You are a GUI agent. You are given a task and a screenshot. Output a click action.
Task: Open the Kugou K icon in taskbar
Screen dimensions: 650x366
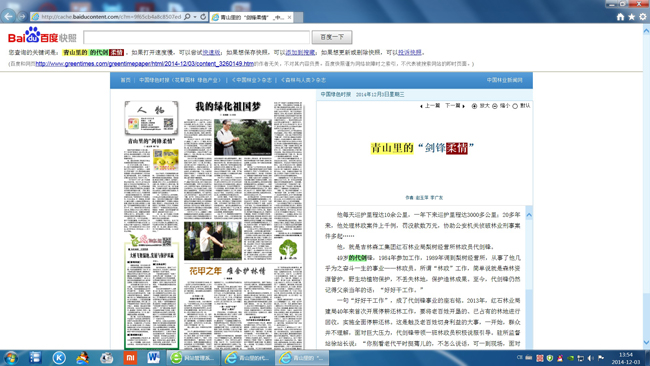pos(59,358)
